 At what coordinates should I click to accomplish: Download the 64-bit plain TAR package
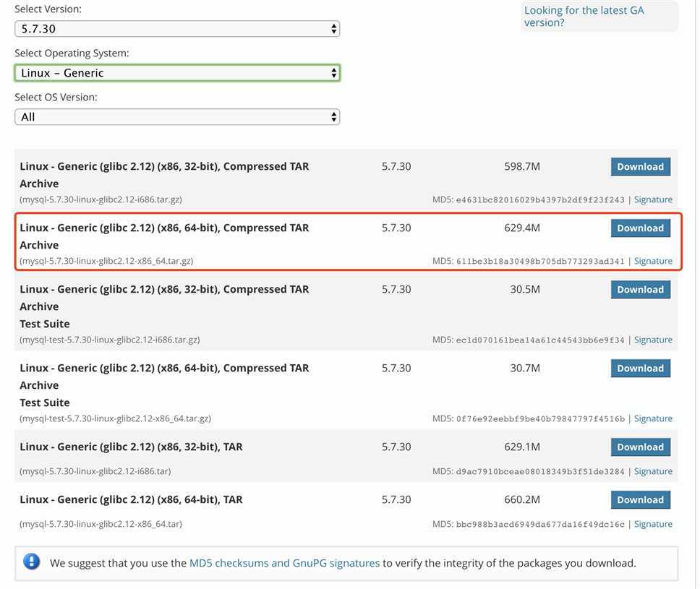click(640, 500)
